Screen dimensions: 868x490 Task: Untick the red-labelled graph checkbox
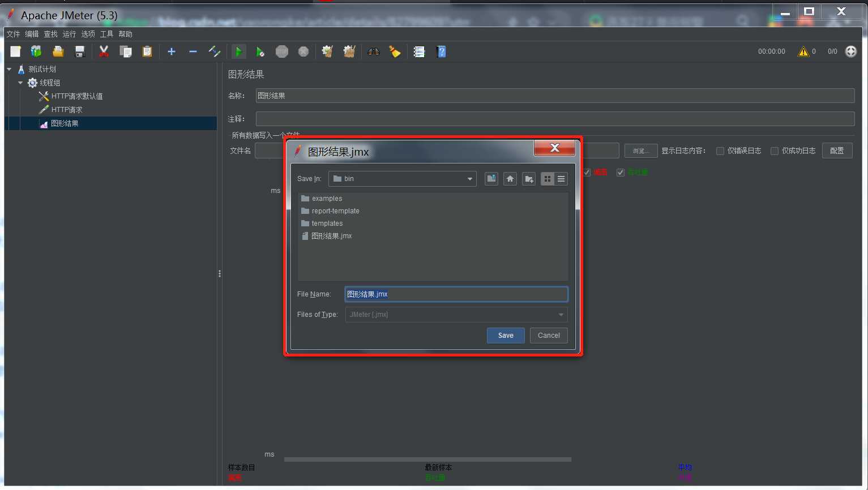[x=587, y=173]
